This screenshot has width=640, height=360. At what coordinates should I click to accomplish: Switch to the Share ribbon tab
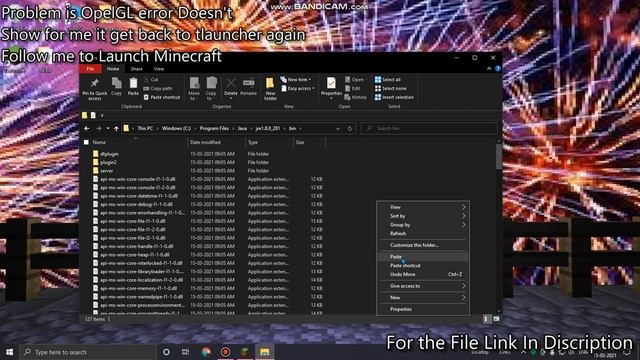[136, 69]
